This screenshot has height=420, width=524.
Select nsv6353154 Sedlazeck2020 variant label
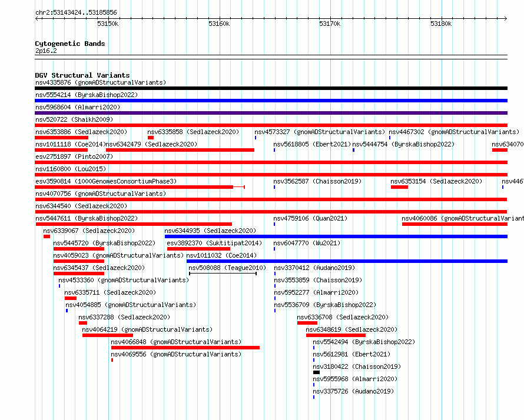436,181
